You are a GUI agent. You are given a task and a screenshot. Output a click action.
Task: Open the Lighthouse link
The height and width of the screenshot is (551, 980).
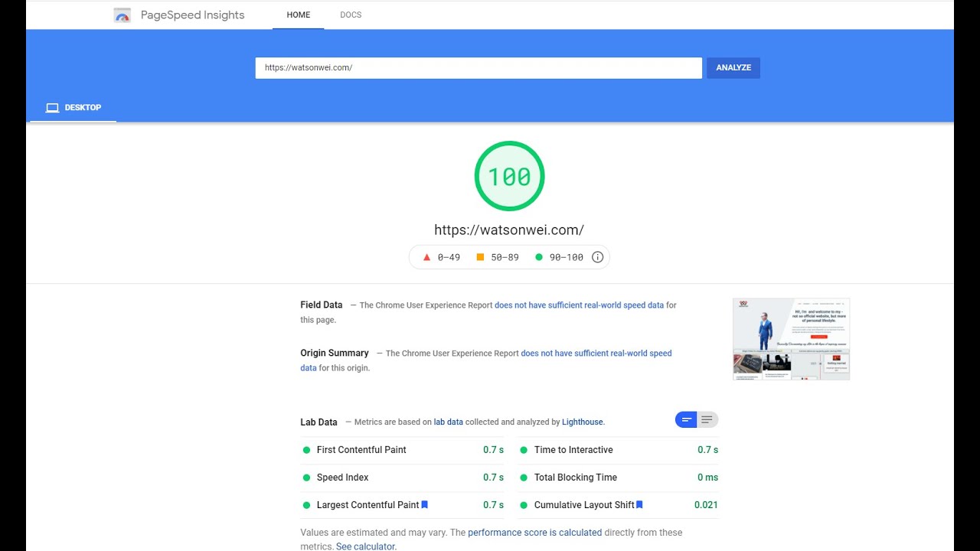click(x=583, y=422)
